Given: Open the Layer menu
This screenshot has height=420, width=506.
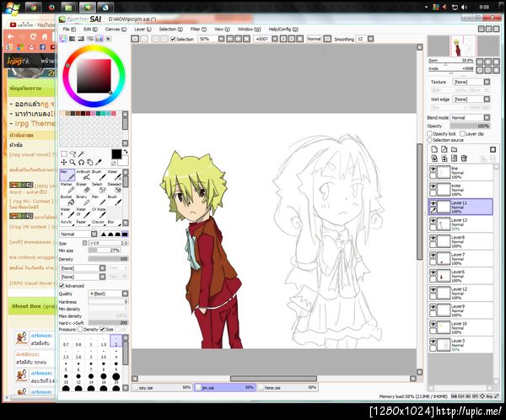Looking at the screenshot, I should [143, 29].
